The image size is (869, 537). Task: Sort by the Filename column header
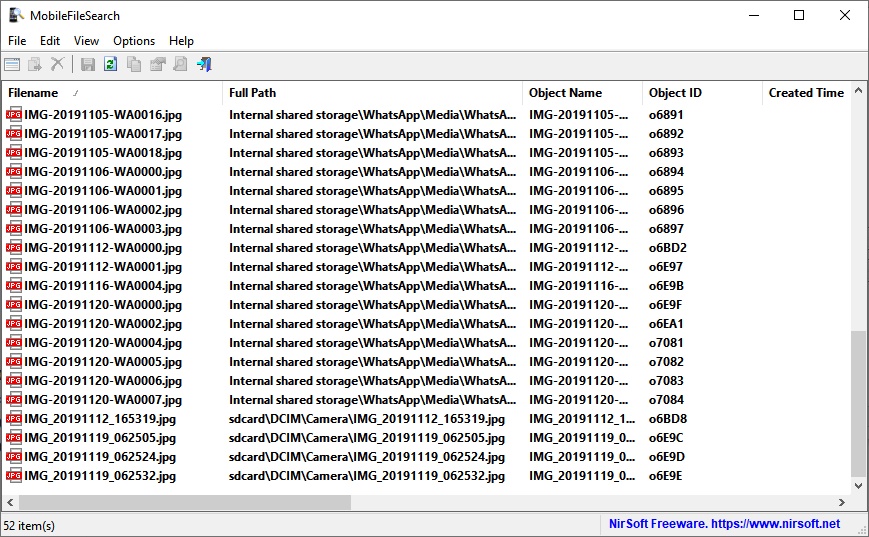tap(112, 93)
